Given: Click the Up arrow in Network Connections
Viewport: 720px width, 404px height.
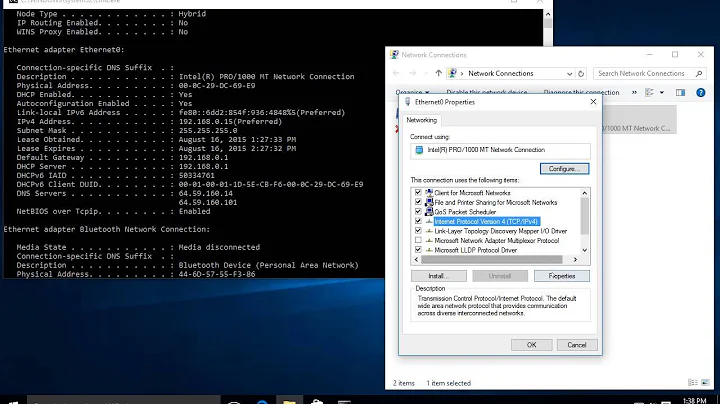Looking at the screenshot, I should tap(438, 73).
